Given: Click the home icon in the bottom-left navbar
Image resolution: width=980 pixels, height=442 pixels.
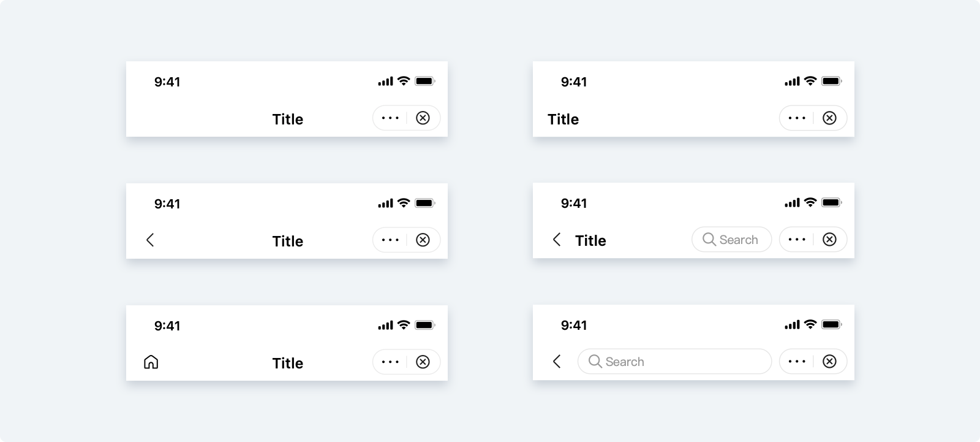Looking at the screenshot, I should 151,362.
